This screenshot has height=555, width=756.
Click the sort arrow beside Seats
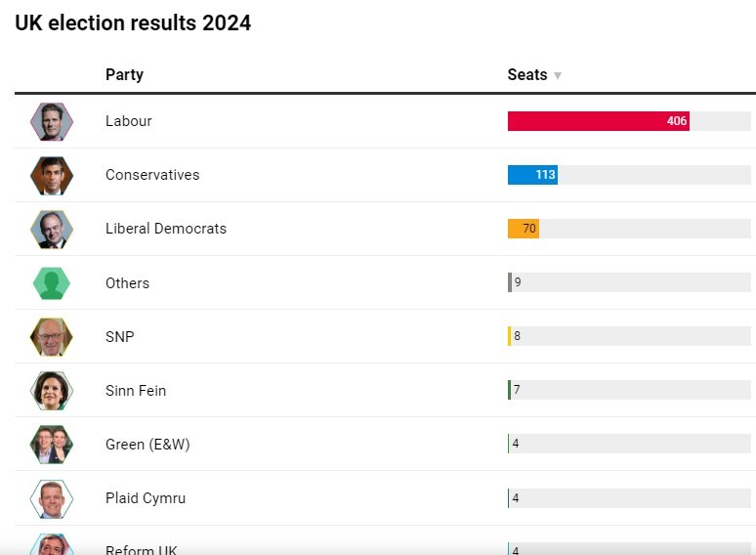click(558, 75)
